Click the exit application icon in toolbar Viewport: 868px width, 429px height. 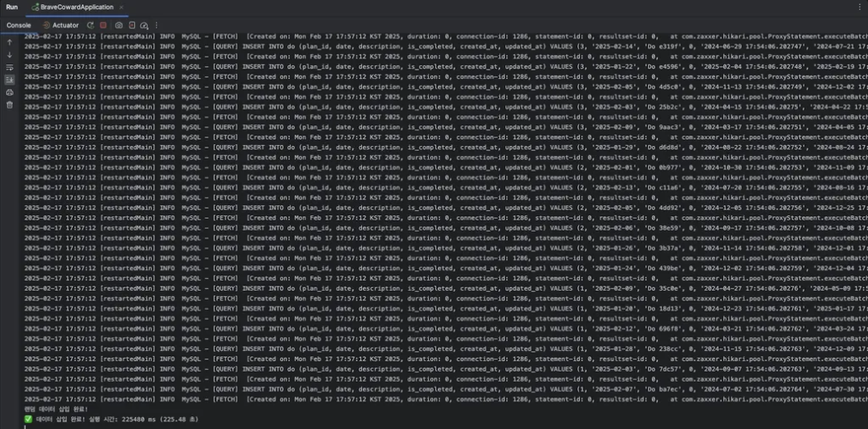132,26
